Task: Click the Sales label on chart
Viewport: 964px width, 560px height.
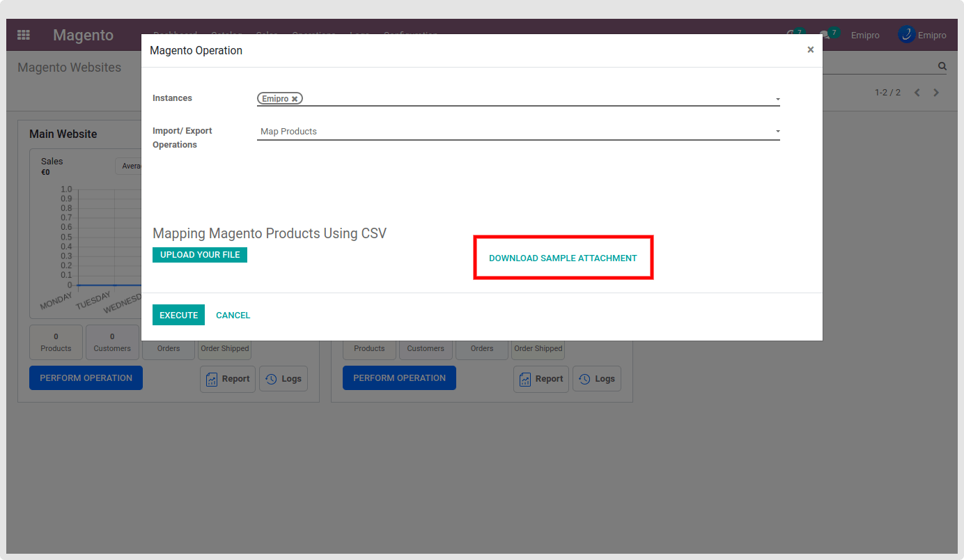Action: click(52, 161)
